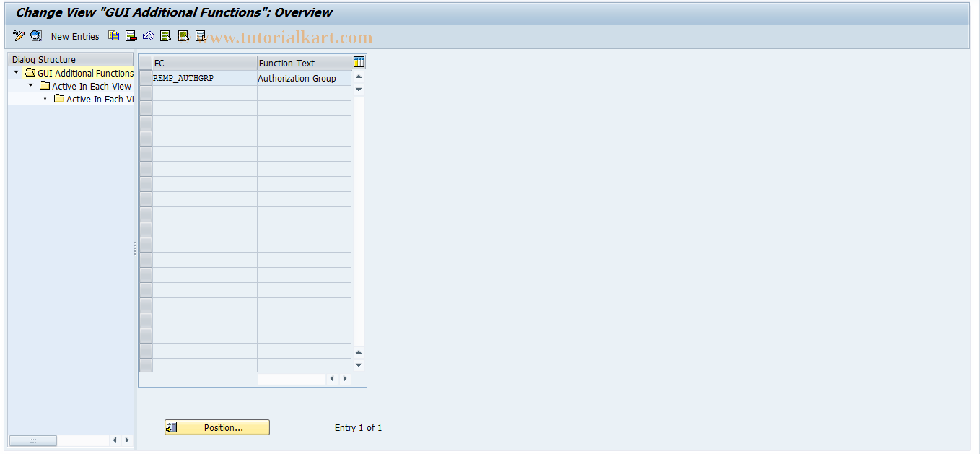Click the select-all rows corner box
The image size is (980, 454).
pyautogui.click(x=146, y=63)
